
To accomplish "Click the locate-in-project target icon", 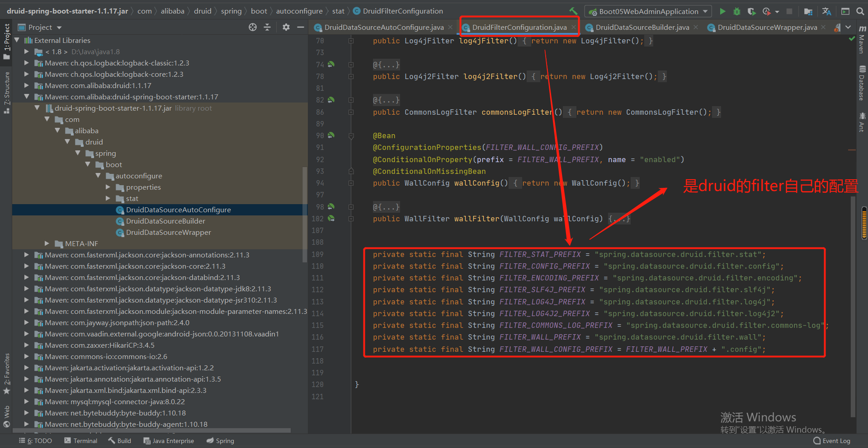I will pos(253,27).
